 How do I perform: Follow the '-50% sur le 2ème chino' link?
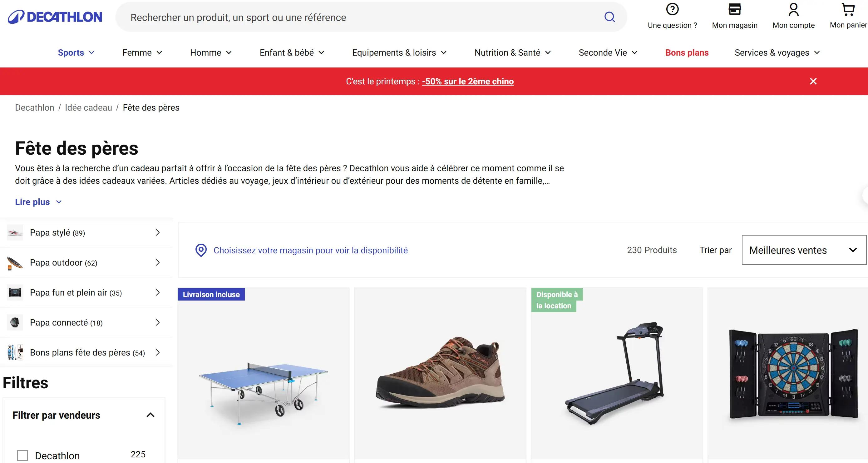click(468, 81)
